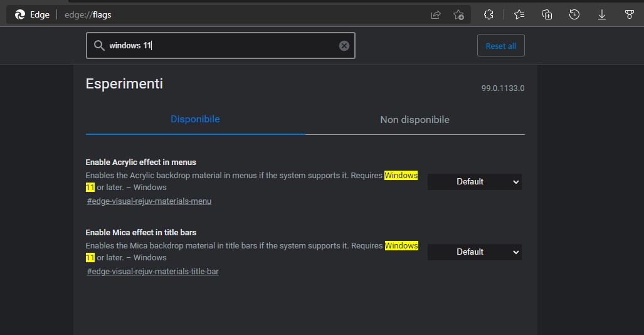Click the search magnifier icon

99,45
